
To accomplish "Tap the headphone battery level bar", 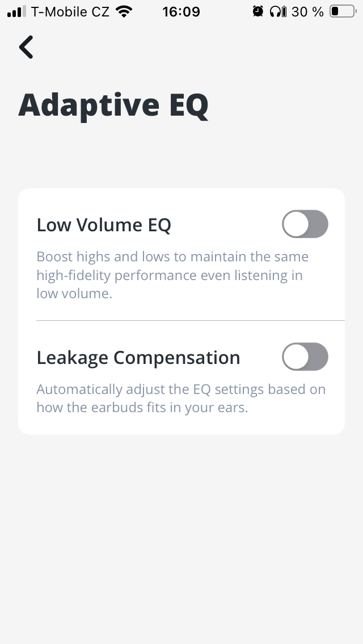I will (285, 11).
